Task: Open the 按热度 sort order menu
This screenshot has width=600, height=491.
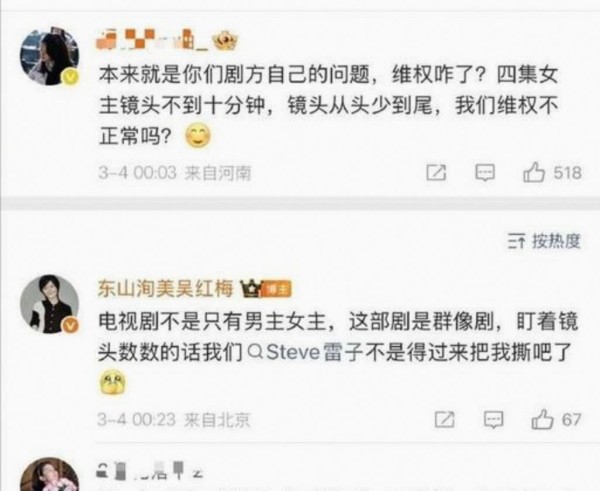Action: [x=544, y=241]
